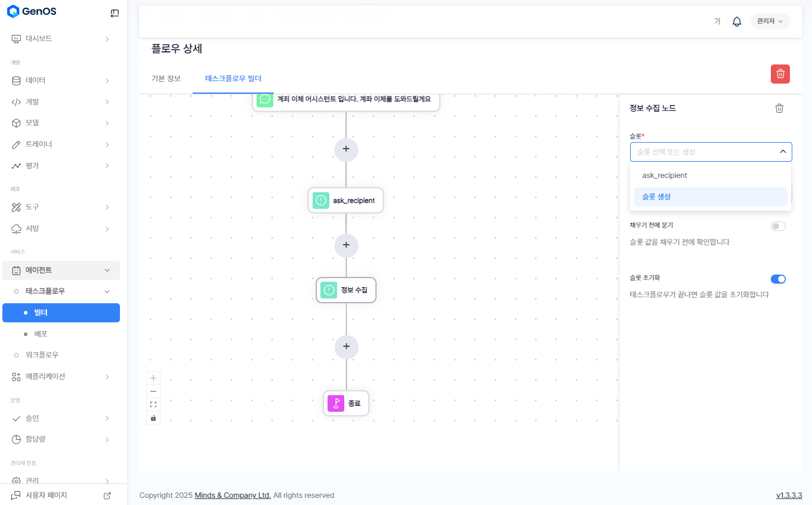812x505 pixels.
Task: Choose ask_recipient from the slot list
Action: click(x=665, y=175)
